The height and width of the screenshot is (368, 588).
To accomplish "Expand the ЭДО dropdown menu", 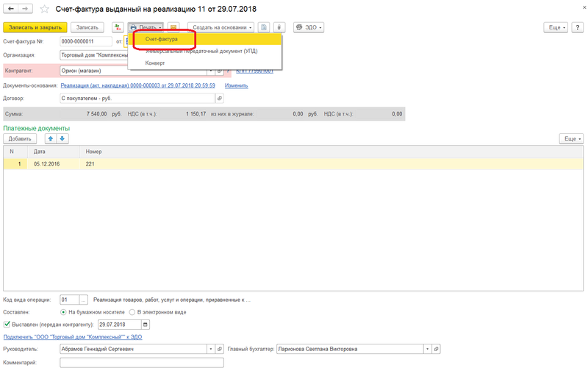I will tap(309, 27).
